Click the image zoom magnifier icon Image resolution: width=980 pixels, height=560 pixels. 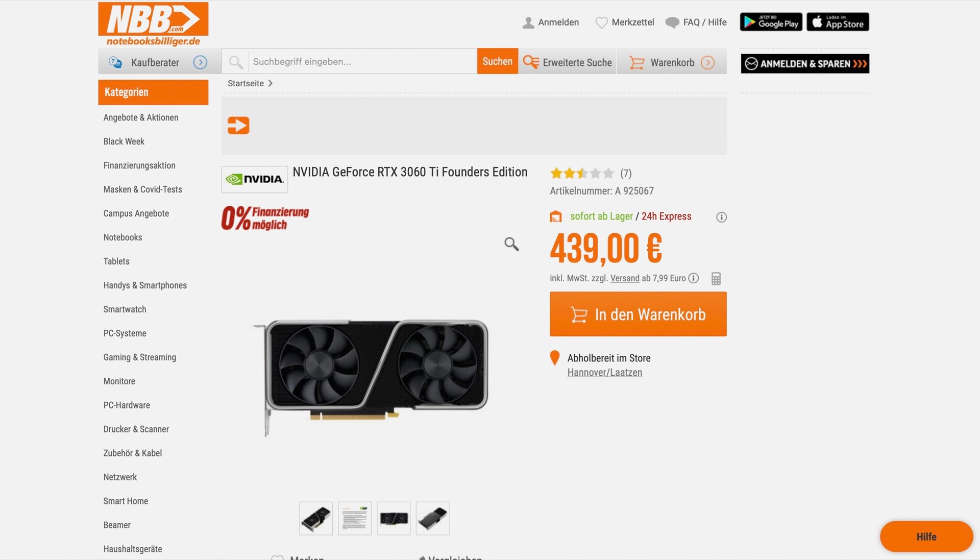click(x=511, y=244)
